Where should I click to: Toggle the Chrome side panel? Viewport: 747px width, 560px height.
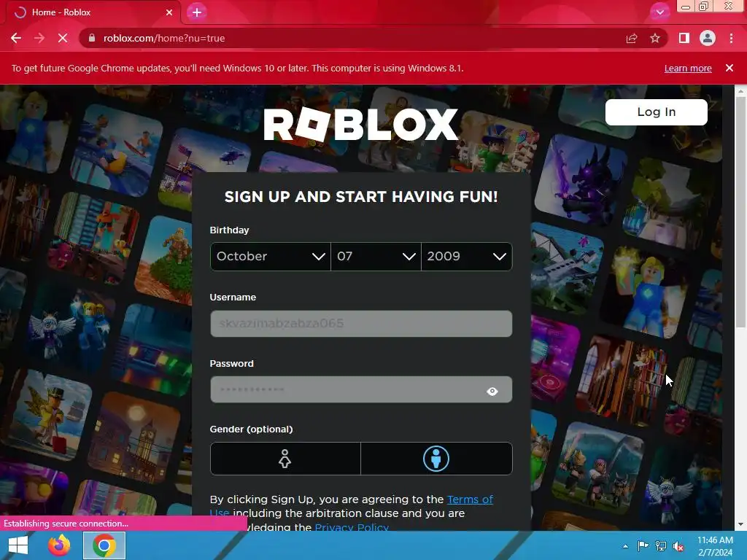click(x=684, y=38)
